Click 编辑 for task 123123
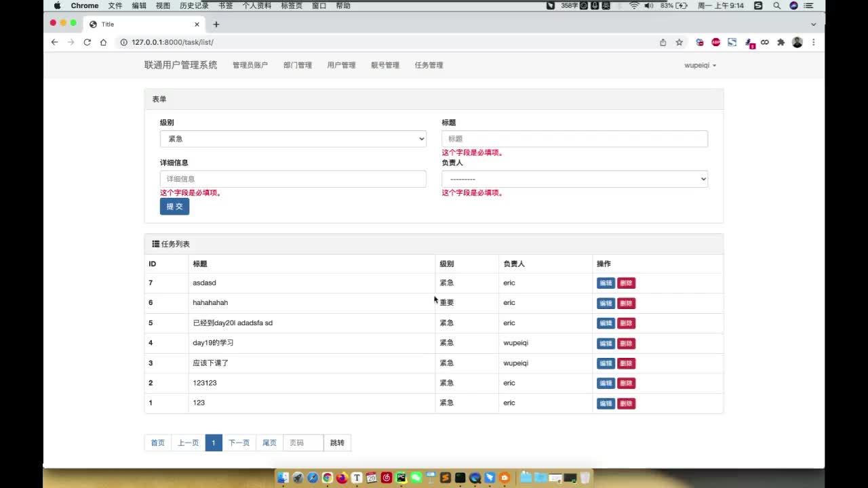 coord(606,384)
